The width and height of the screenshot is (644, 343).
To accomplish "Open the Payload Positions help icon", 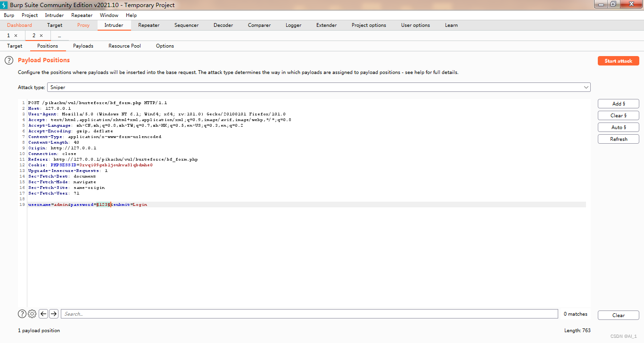I will [8, 60].
